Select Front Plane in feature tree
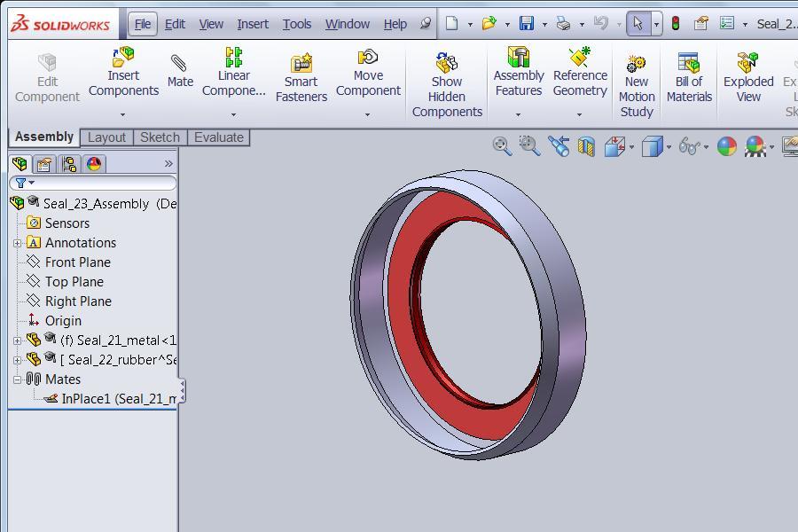798x532 pixels. click(77, 262)
